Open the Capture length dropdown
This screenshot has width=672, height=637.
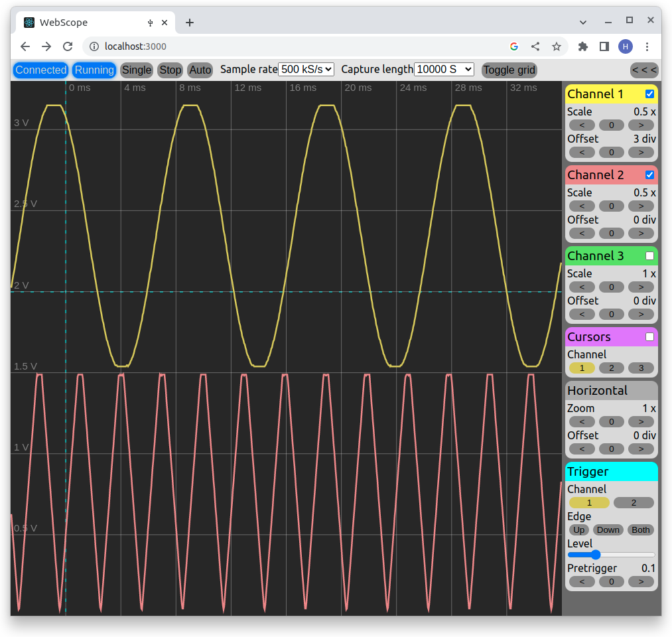coord(444,70)
